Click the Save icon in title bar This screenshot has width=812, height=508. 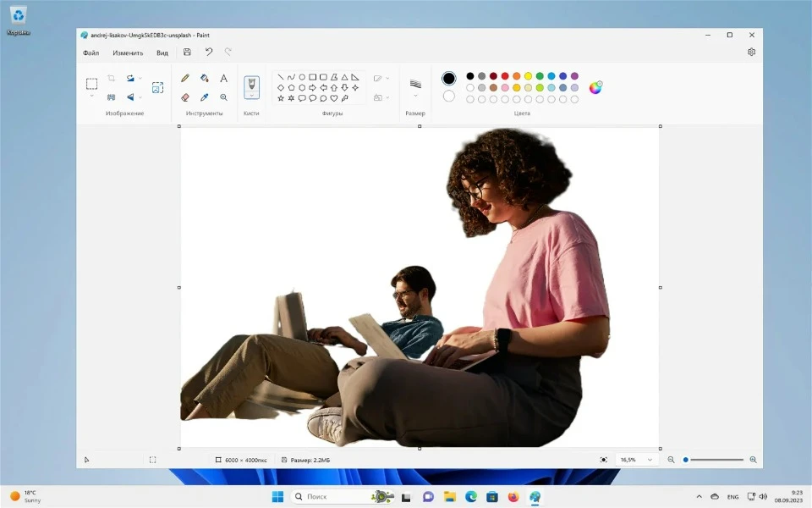187,52
